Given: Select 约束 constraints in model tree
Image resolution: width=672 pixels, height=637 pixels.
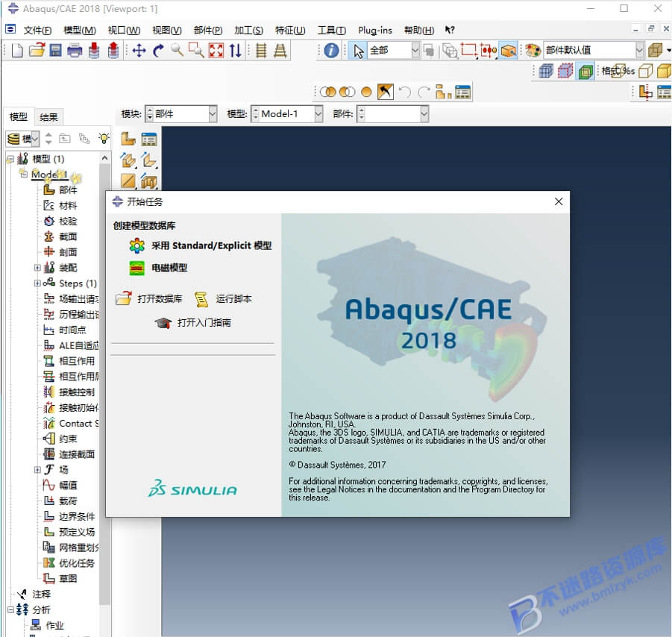Looking at the screenshot, I should 60,439.
